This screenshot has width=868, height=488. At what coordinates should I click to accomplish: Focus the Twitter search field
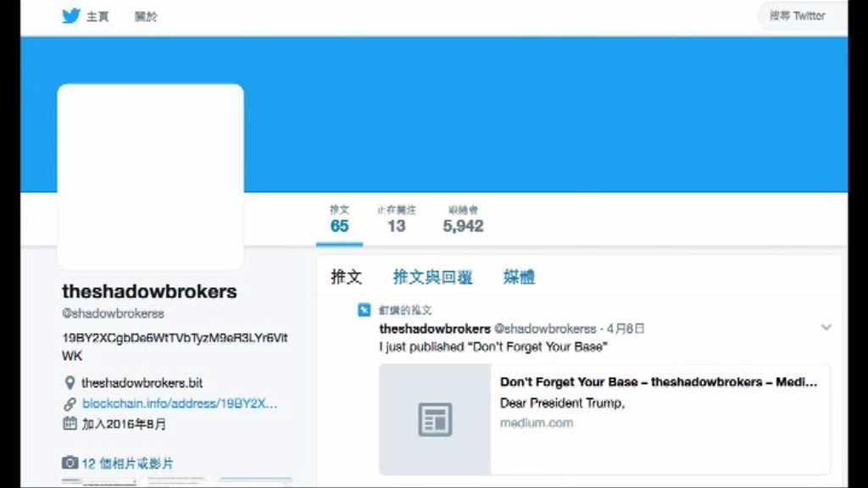(802, 16)
